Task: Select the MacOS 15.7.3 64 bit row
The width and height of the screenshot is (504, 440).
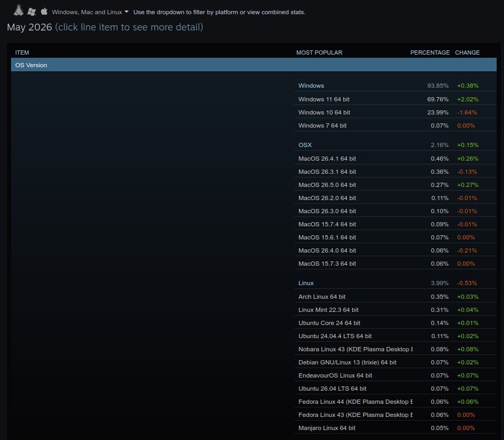Action: [x=395, y=264]
